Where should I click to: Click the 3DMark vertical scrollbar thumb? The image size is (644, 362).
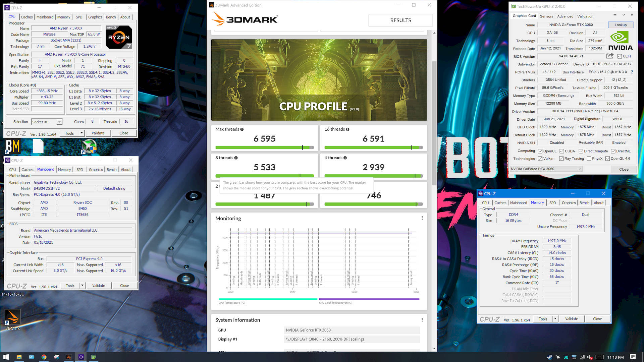click(x=434, y=123)
